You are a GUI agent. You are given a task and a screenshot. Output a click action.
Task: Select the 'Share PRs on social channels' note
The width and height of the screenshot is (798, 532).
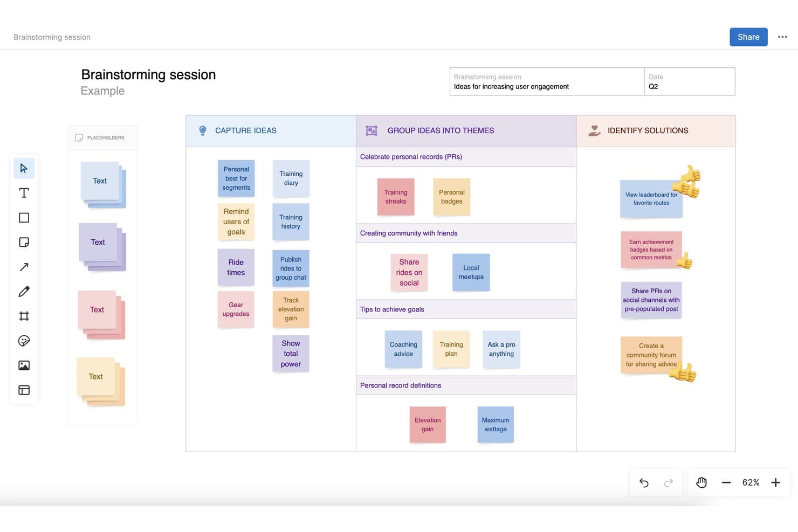pos(651,300)
